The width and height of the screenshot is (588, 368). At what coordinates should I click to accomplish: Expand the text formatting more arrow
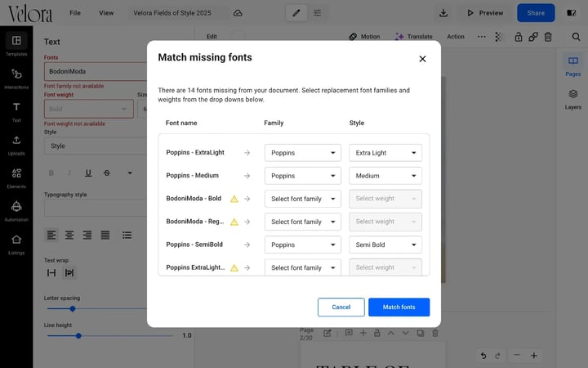(x=130, y=173)
